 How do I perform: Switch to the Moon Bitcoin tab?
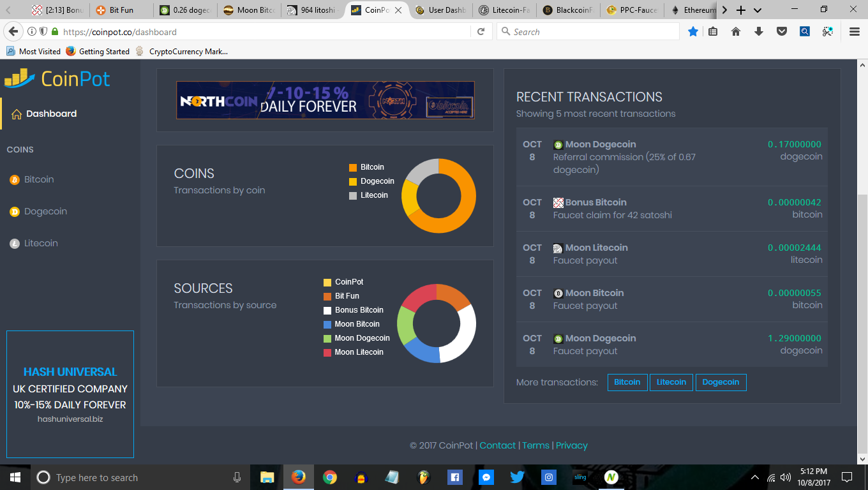[x=249, y=10]
